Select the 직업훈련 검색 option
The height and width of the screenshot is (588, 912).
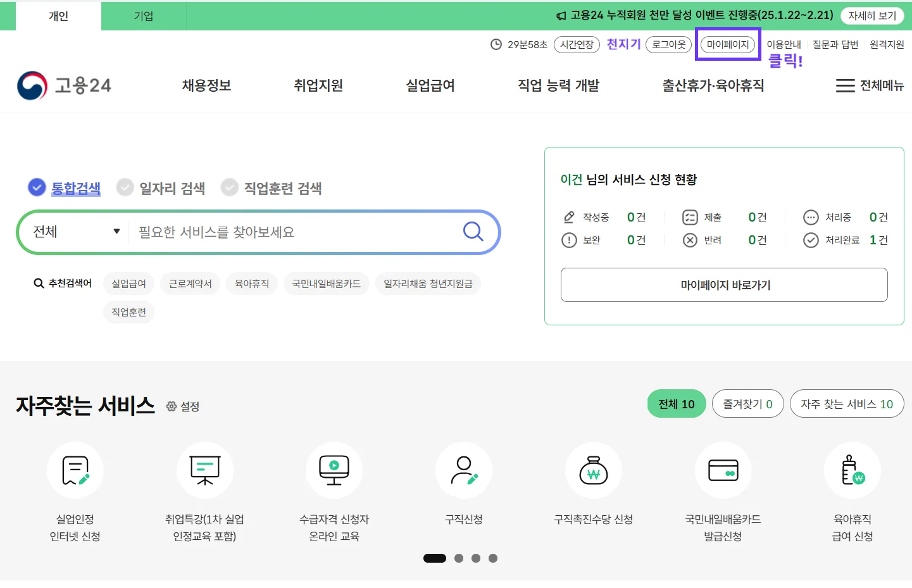(272, 187)
